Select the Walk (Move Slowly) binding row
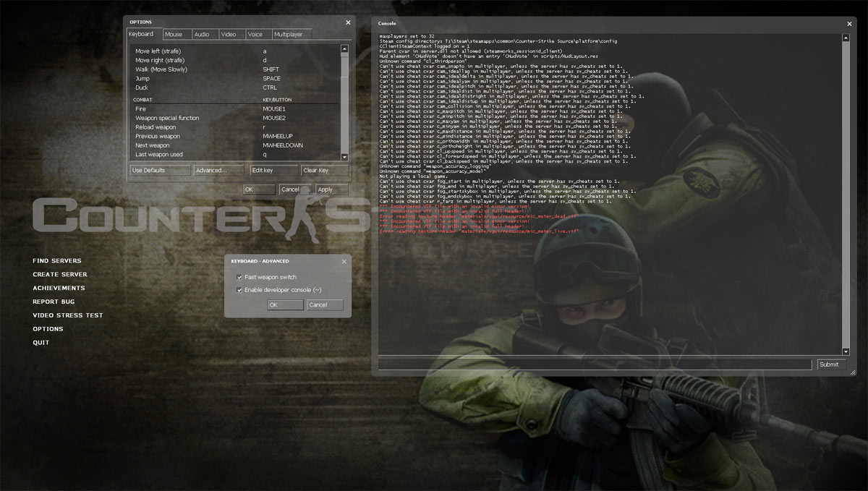The image size is (868, 491). (x=235, y=69)
